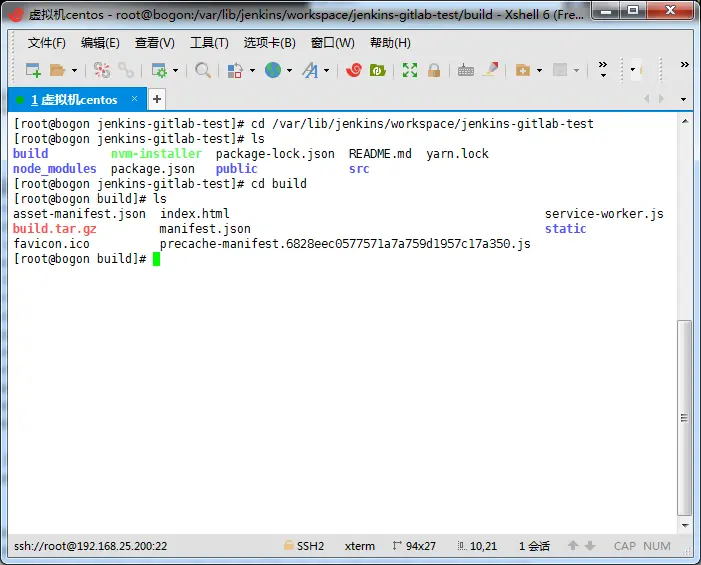Screen dimensions: 701x565
Task: Click tab scroll right arrow
Action: [x=661, y=99]
